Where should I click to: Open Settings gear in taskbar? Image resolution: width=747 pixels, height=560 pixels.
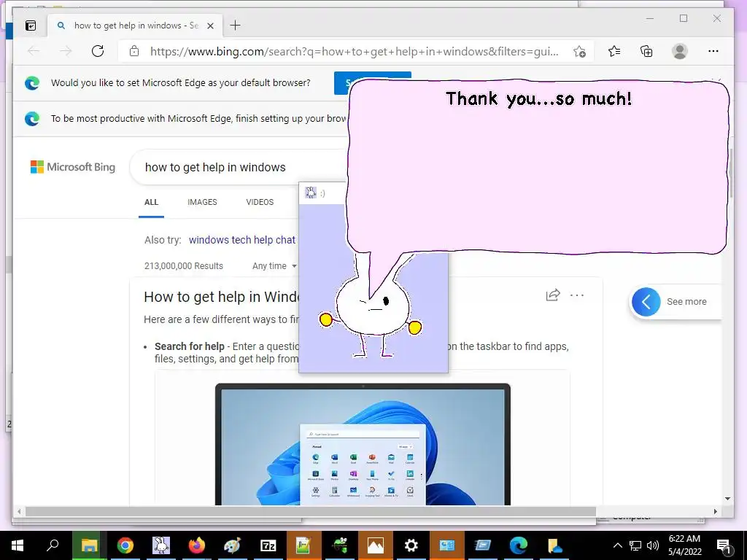tap(411, 545)
